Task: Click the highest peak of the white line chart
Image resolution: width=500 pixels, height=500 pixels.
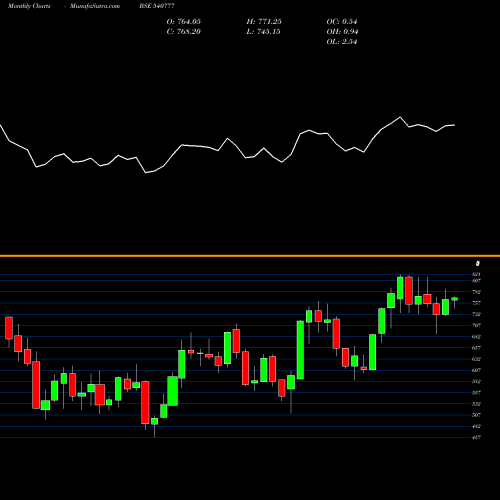Action: [x=400, y=117]
